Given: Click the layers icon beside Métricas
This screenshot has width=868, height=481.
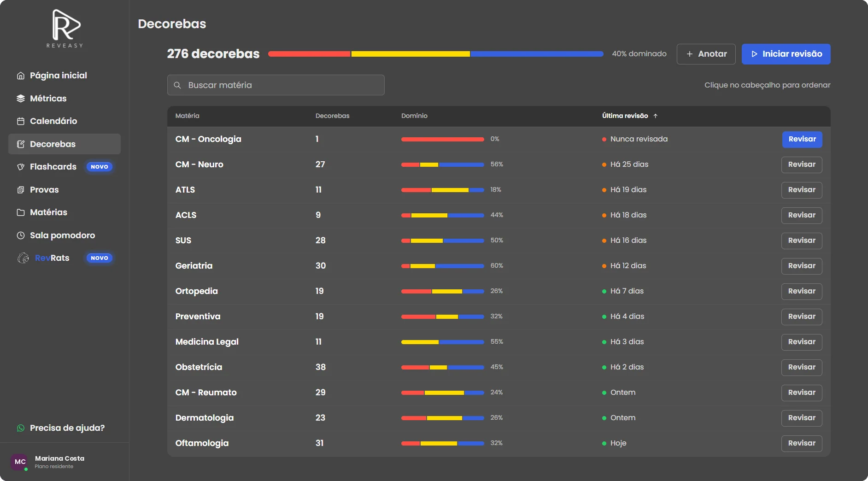Looking at the screenshot, I should tap(21, 99).
